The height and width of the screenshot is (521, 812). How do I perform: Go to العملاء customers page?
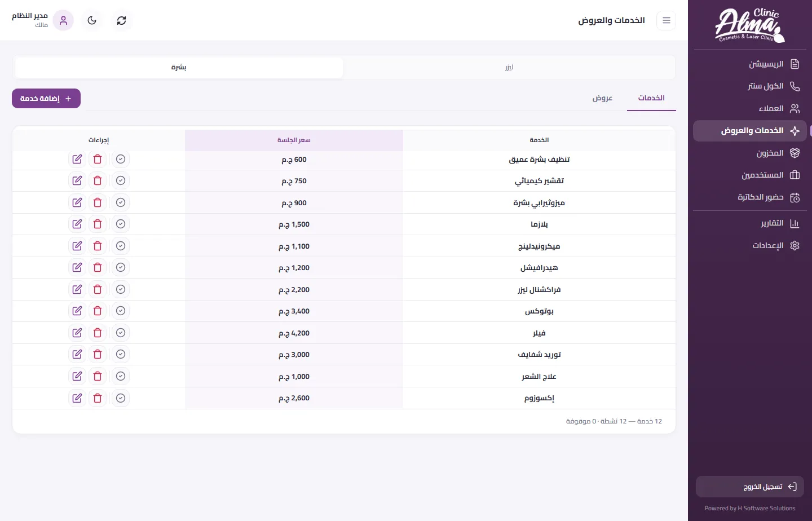[750, 108]
